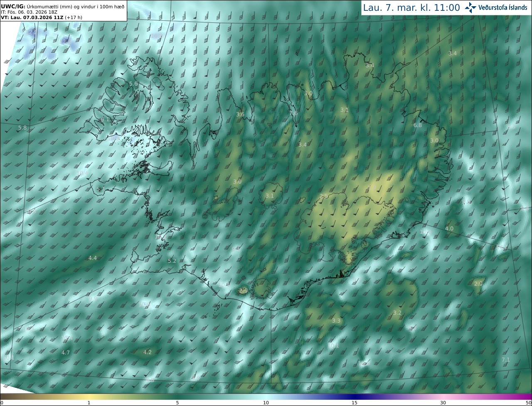Click the UWC/IG Úrkomumætti title line
This screenshot has height=406, width=532.
(63, 6)
